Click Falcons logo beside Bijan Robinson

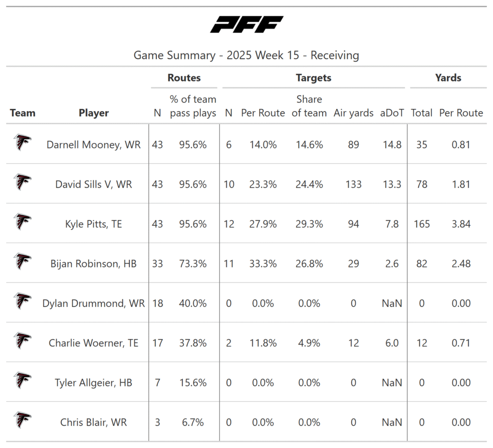22,262
